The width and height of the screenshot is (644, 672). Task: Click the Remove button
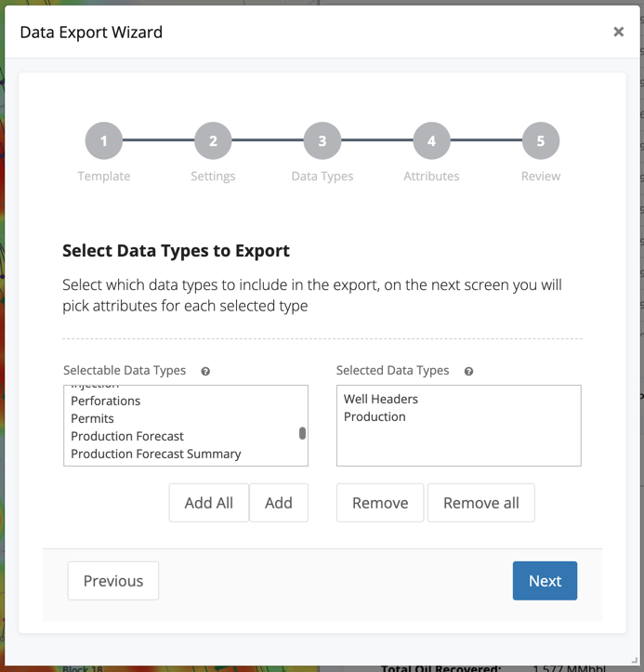click(x=380, y=503)
